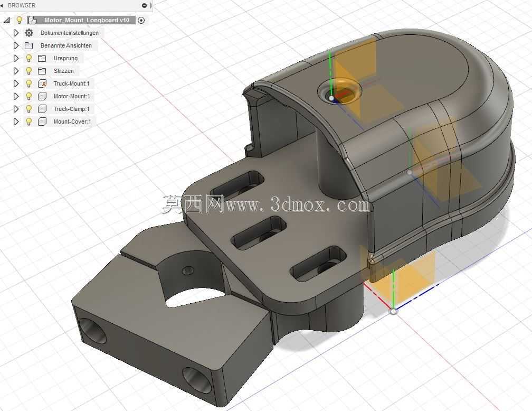Toggle root component visibility lightbulb
532x411 pixels.
20,20
